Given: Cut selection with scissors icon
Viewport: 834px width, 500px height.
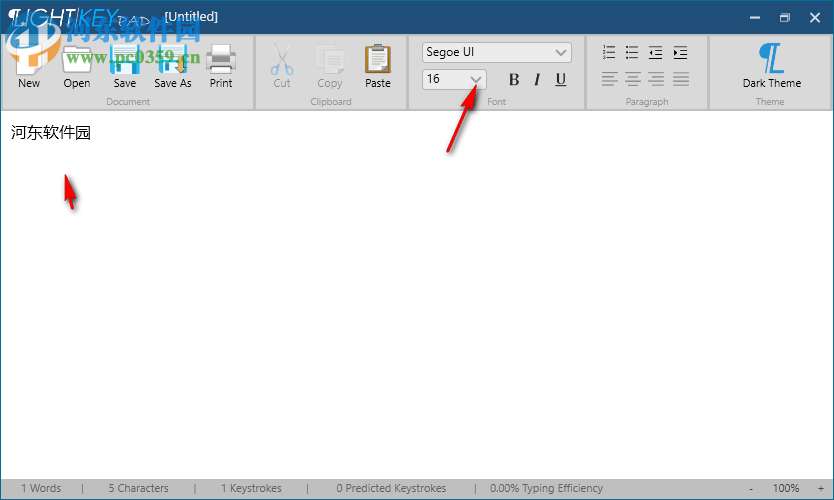Looking at the screenshot, I should click(281, 66).
